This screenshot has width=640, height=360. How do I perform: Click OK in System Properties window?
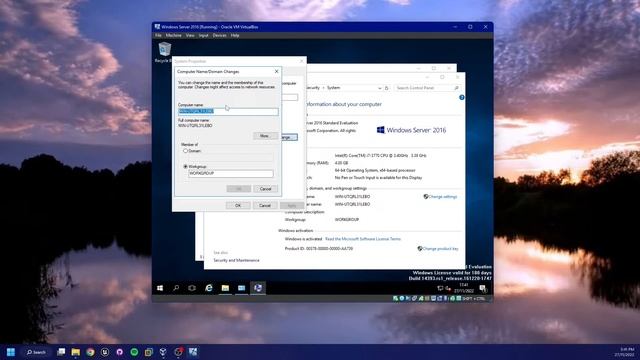click(238, 205)
